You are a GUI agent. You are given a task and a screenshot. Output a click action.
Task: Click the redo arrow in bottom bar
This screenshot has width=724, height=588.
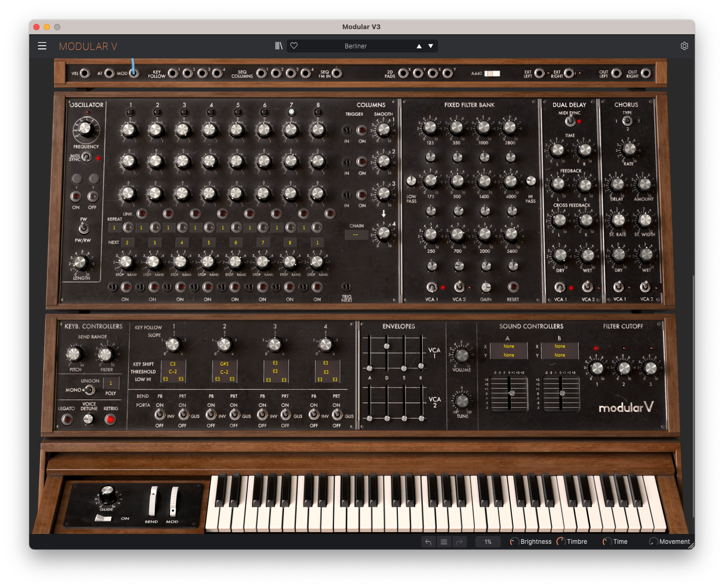tap(459, 542)
